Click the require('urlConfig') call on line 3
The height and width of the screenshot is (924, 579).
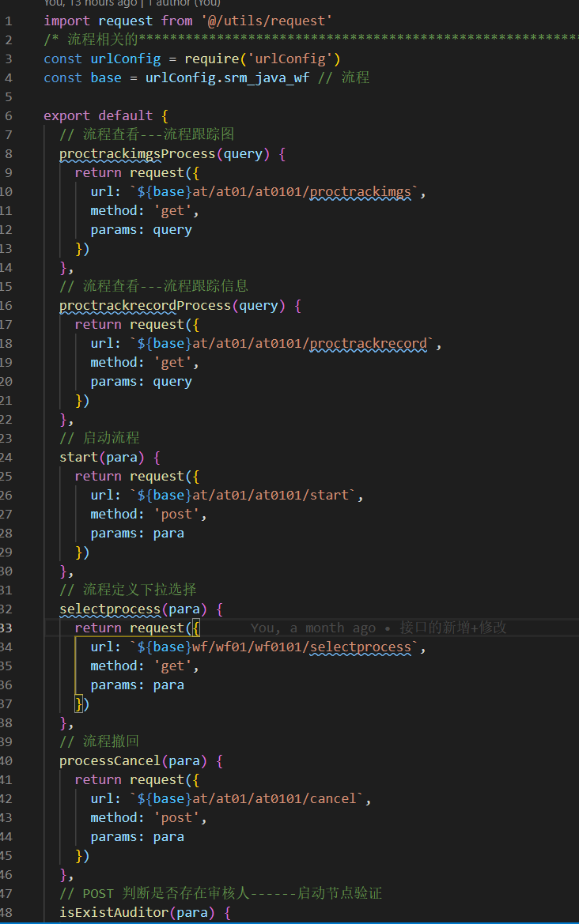click(x=263, y=59)
